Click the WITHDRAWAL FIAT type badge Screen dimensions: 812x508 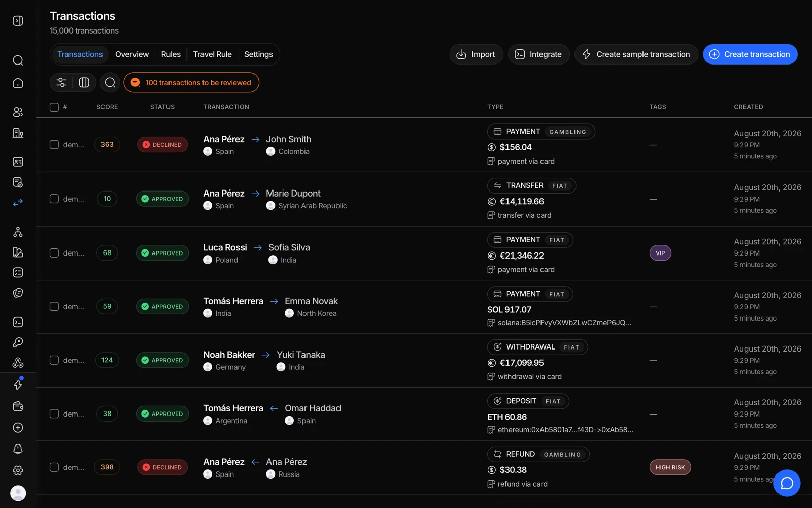point(537,347)
